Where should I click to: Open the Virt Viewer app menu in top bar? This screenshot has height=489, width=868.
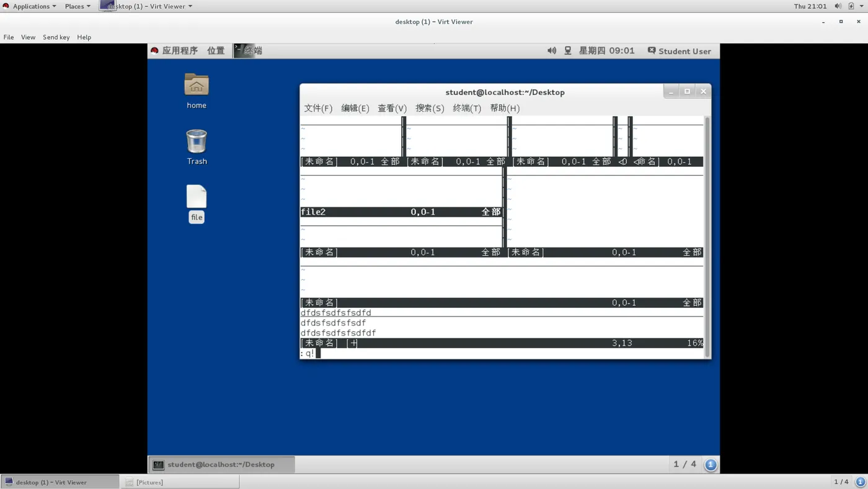click(x=147, y=6)
